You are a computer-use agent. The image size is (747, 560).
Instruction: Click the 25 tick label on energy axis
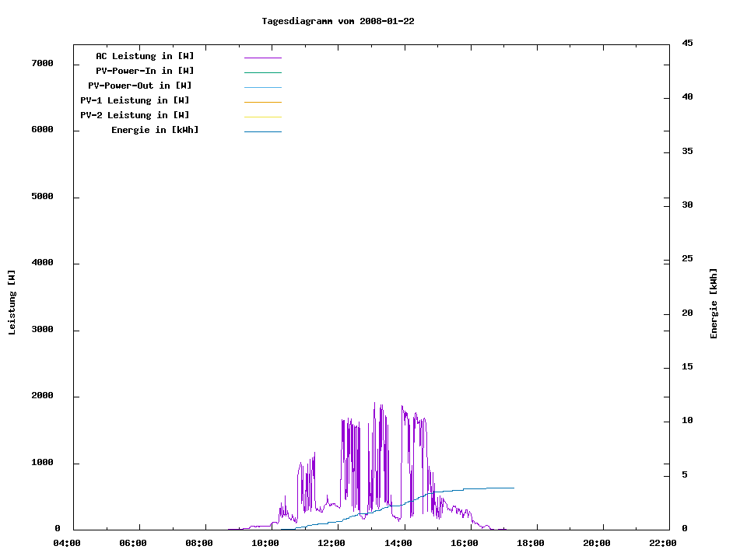point(687,259)
